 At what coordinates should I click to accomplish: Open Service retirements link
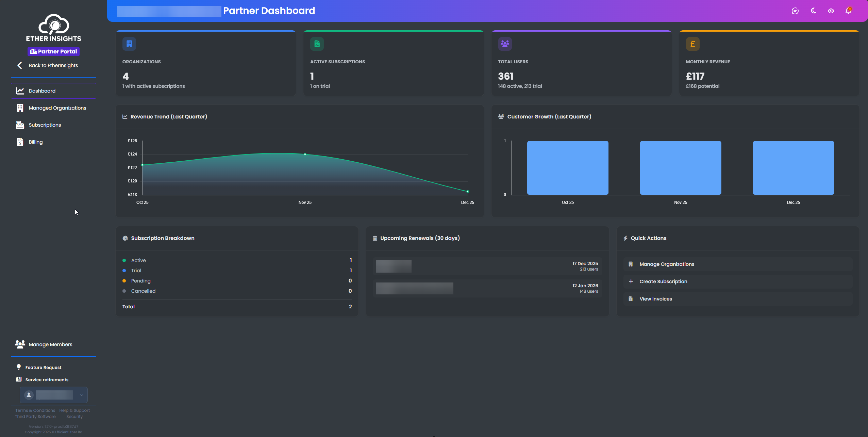[x=47, y=380]
